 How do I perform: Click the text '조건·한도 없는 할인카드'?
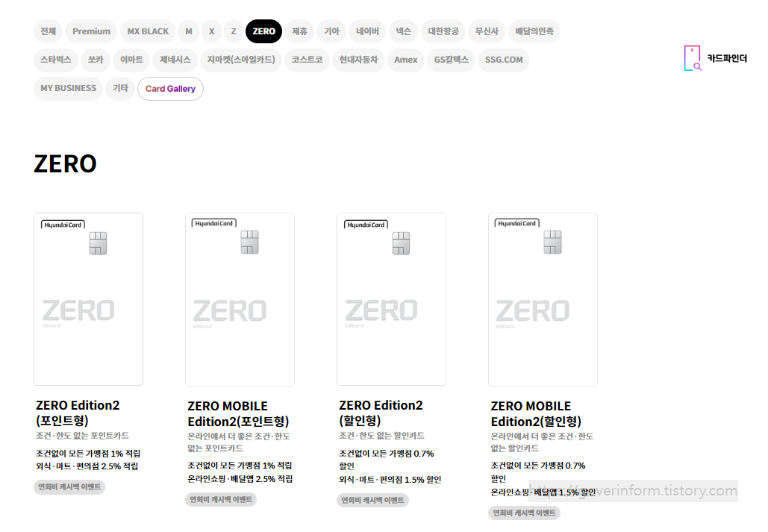(381, 436)
